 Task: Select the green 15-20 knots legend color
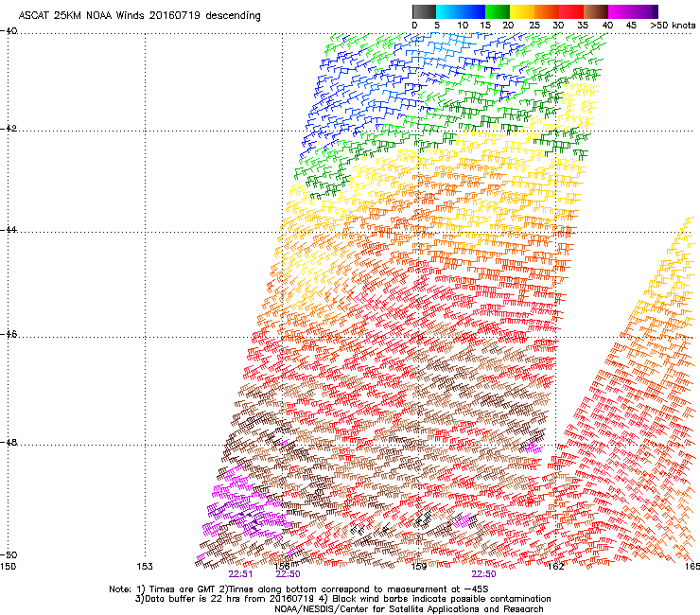498,11
